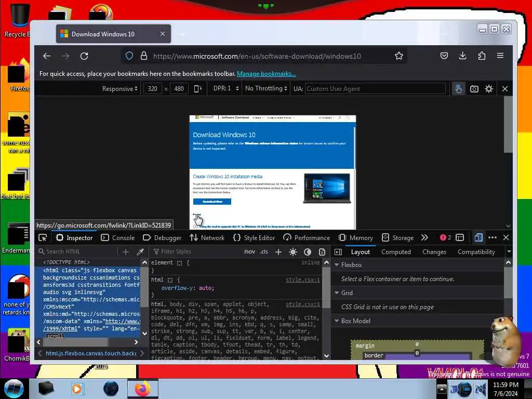Viewport: 532px width, 399px height.
Task: Focus the Filter Styles field
Action: 196,252
